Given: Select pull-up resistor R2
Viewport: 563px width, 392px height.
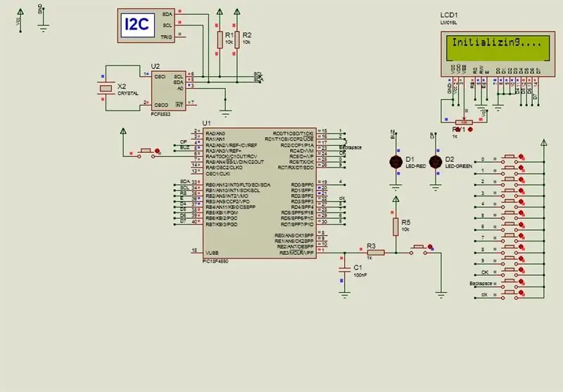Looking at the screenshot, I should [x=237, y=39].
